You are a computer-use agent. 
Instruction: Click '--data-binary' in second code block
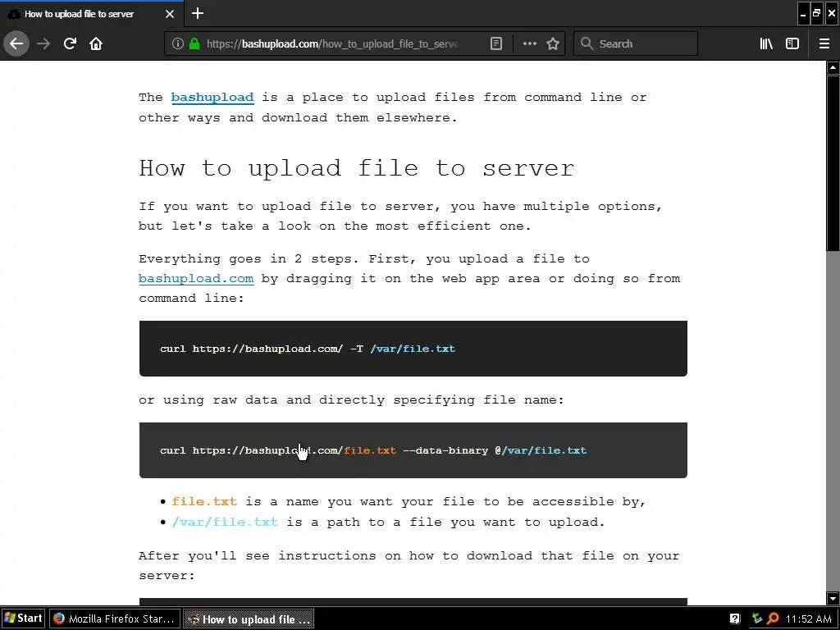(445, 450)
